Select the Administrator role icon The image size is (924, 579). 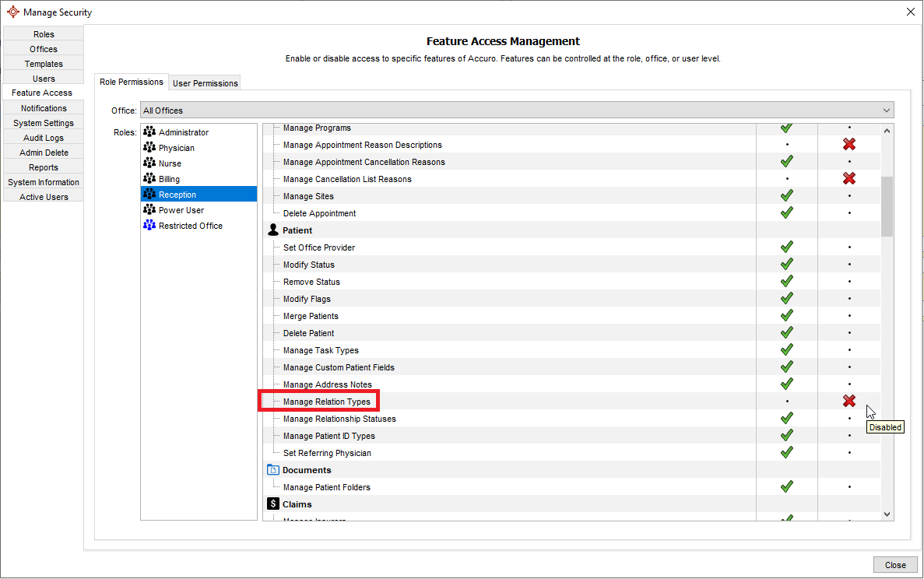tap(149, 132)
